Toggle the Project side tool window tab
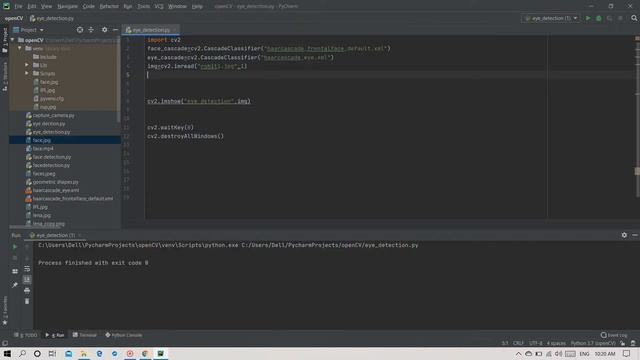The height and width of the screenshot is (360, 640). pyautogui.click(x=5, y=40)
